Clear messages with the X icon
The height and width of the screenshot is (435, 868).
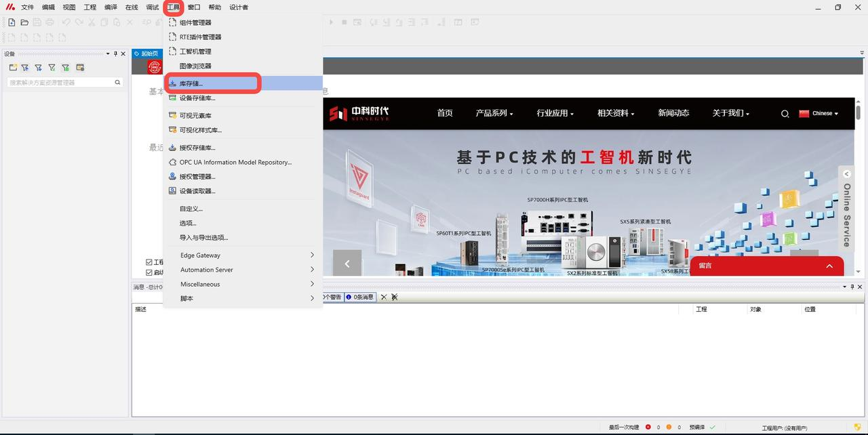383,297
